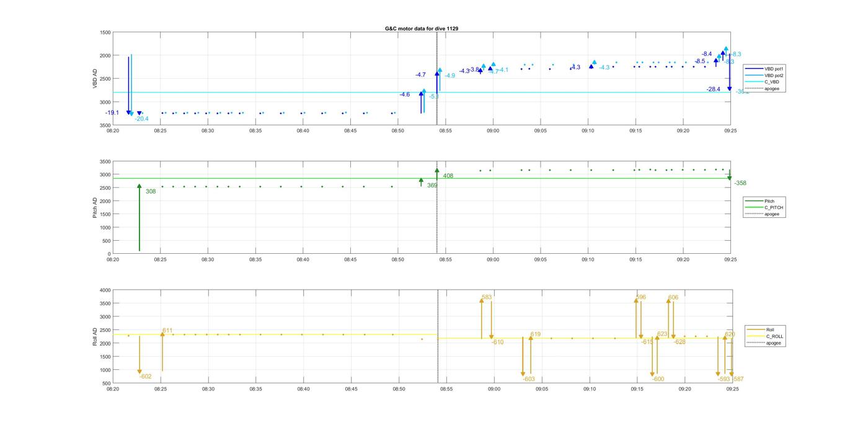Select the "VBD pot2" legend entry
Screen dimensions: 868x430
click(765, 75)
